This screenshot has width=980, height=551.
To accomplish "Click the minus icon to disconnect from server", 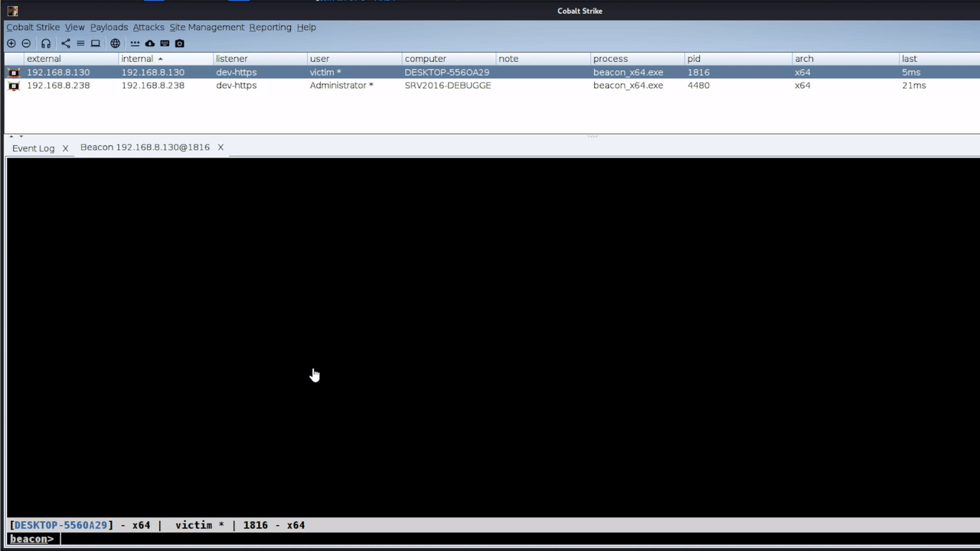I will (26, 44).
